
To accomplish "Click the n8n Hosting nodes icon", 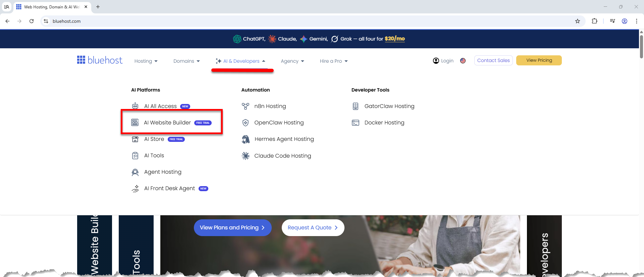I will [246, 106].
